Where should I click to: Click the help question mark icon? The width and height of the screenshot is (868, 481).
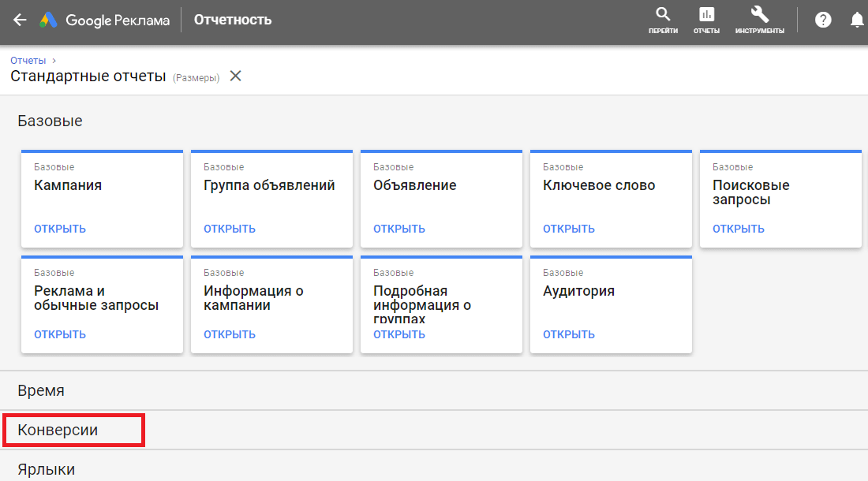823,21
